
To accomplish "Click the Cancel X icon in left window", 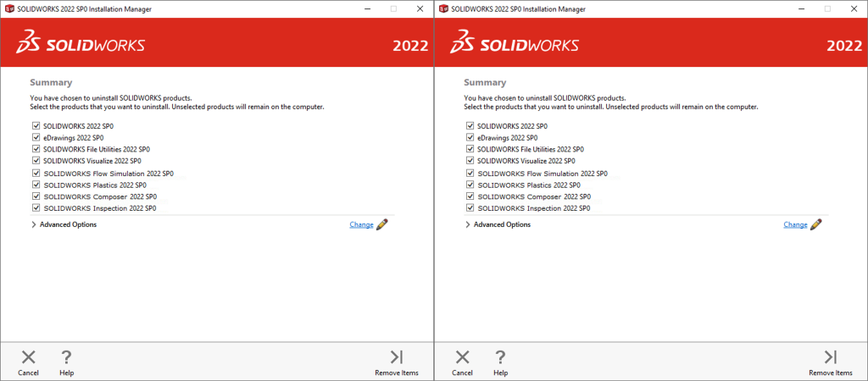I will (x=28, y=357).
